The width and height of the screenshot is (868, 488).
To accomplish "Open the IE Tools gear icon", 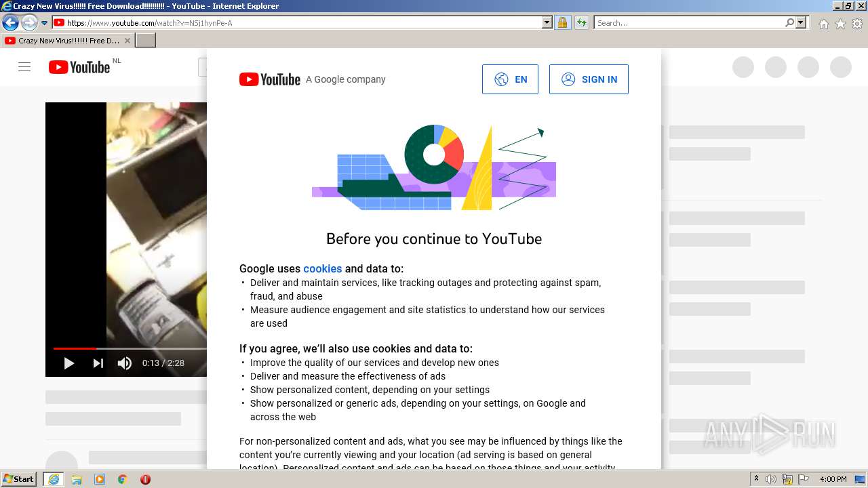I will pos(857,24).
